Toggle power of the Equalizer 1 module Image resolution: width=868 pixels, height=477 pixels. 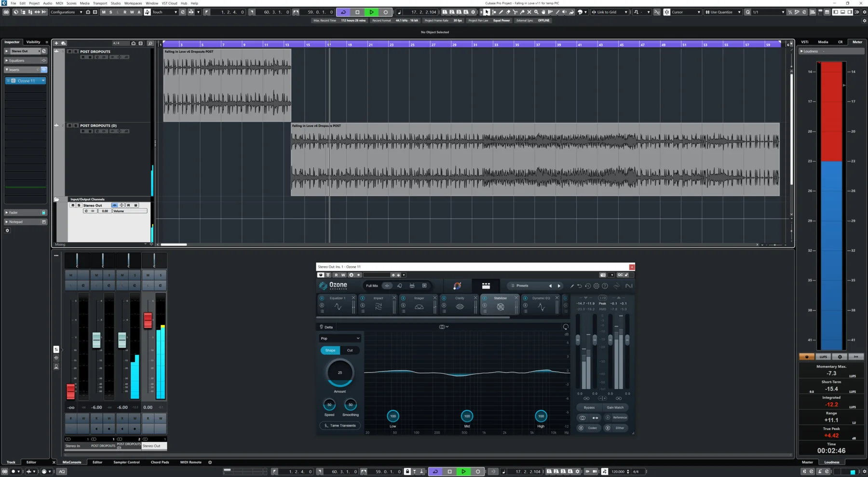pyautogui.click(x=322, y=298)
